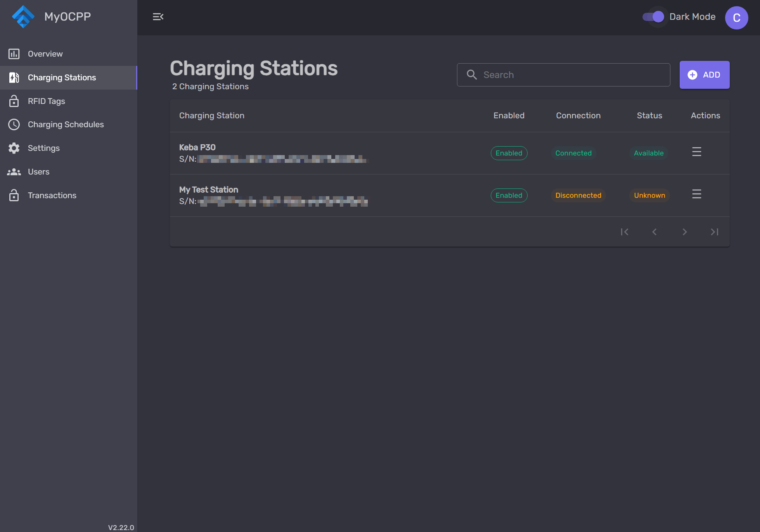The width and height of the screenshot is (760, 532).
Task: Open RFID Tags from the sidebar menu
Action: (x=46, y=101)
